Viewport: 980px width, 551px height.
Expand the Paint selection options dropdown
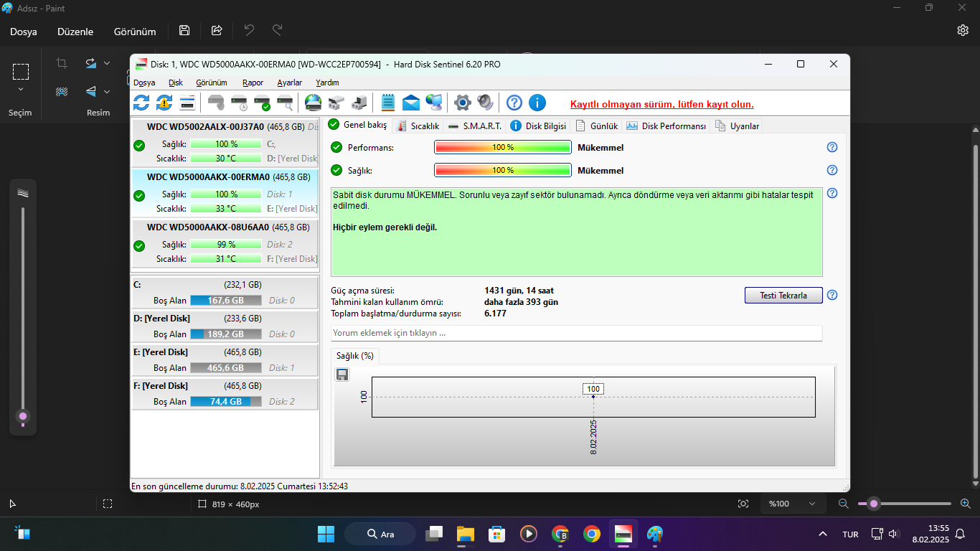click(21, 90)
